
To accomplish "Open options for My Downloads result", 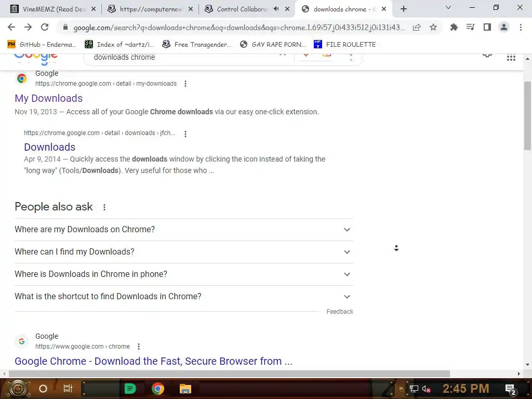I will pyautogui.click(x=185, y=84).
